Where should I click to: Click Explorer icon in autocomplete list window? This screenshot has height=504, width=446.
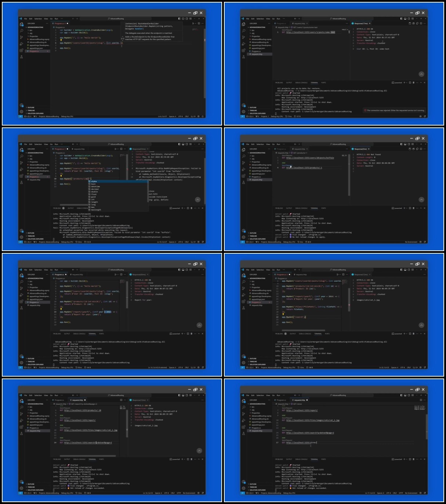[21, 149]
